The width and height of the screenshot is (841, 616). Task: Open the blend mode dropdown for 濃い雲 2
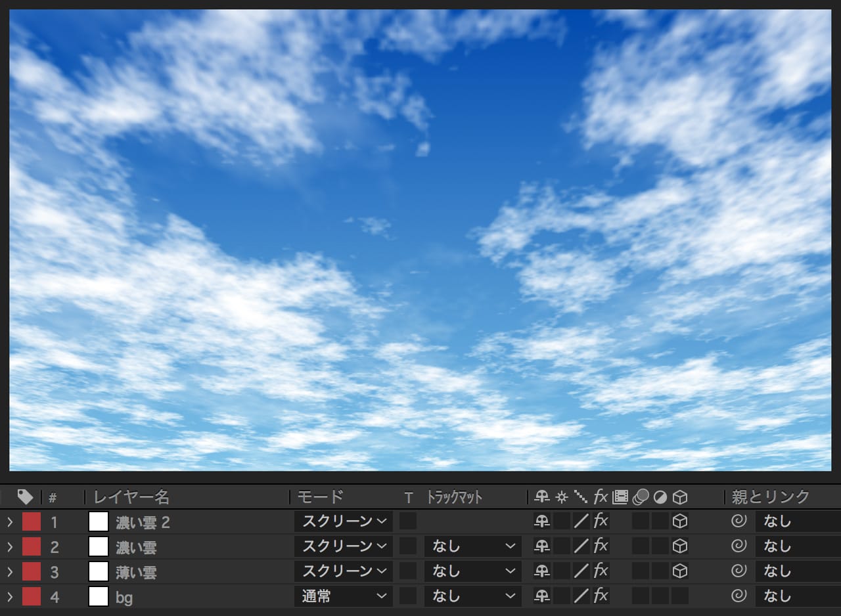pyautogui.click(x=343, y=521)
